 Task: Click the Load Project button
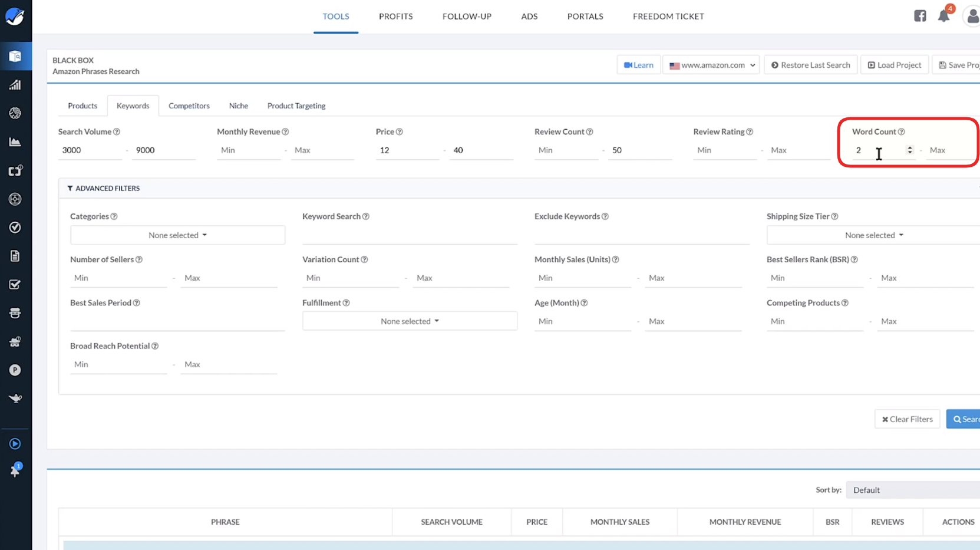895,65
